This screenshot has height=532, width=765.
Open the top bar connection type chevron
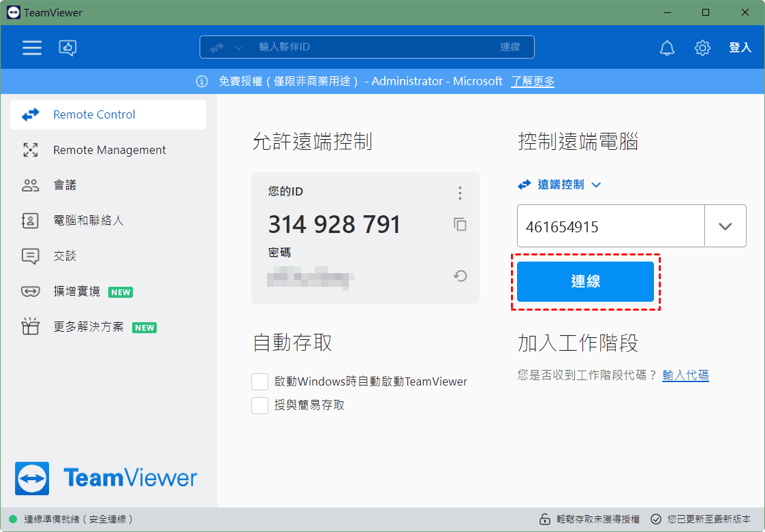(238, 48)
